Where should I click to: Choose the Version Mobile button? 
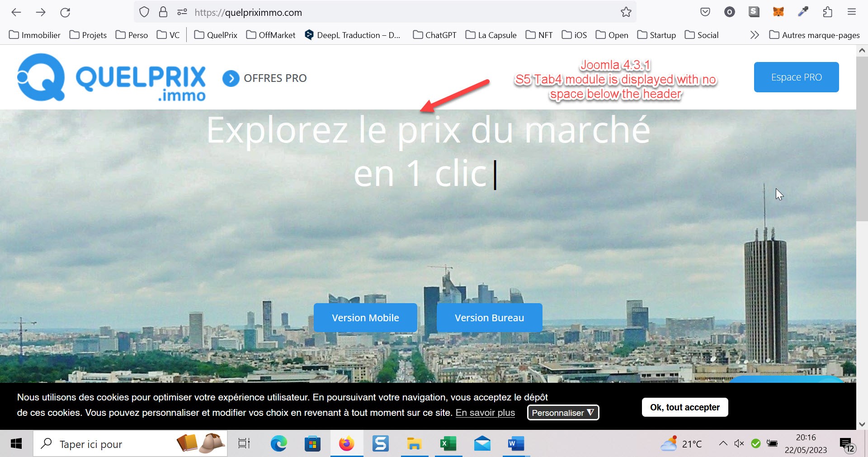[x=365, y=318]
